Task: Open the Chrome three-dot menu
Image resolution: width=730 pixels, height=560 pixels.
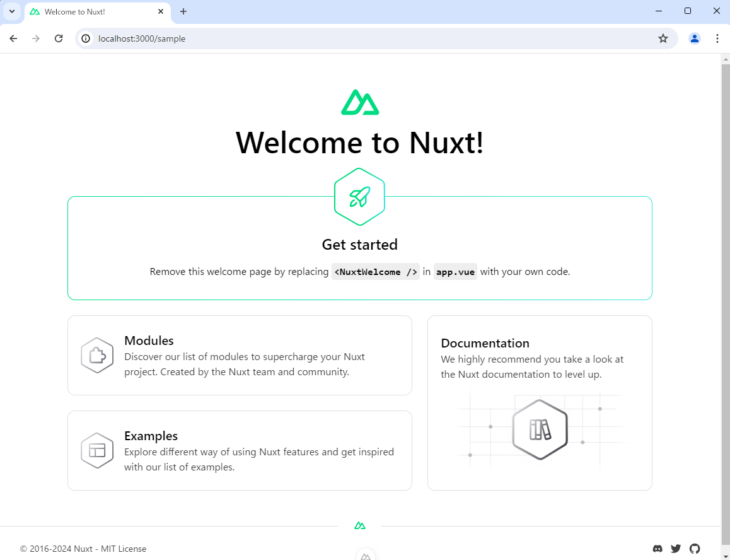Action: point(717,38)
